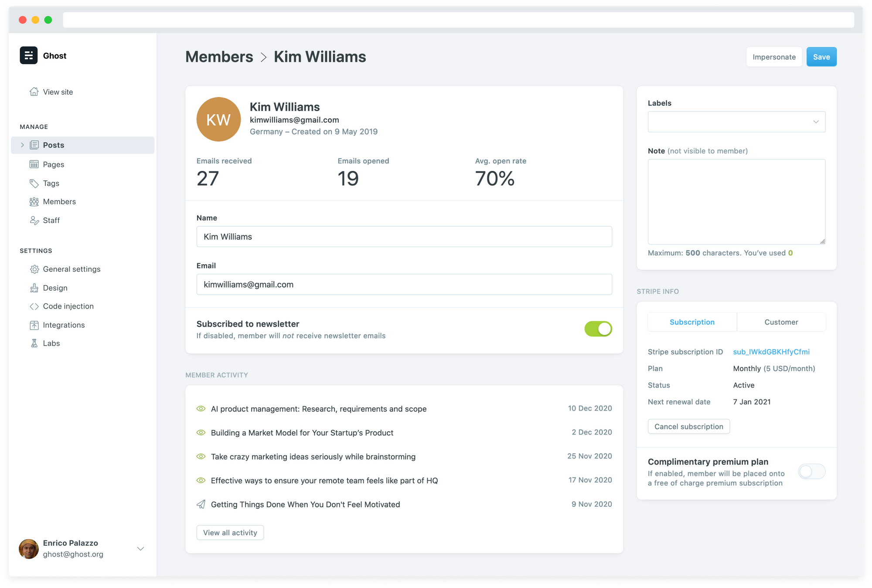Click the Members people icon

click(x=34, y=201)
